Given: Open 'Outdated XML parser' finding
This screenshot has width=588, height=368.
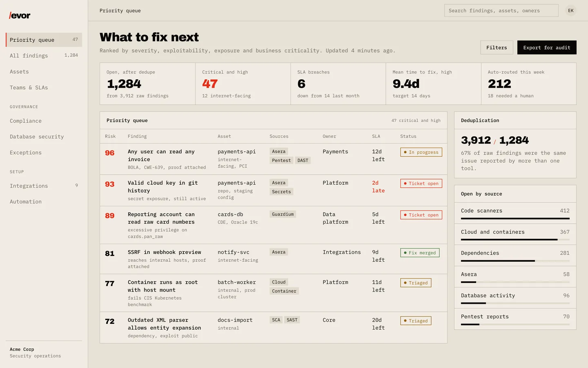Looking at the screenshot, I should [x=164, y=324].
